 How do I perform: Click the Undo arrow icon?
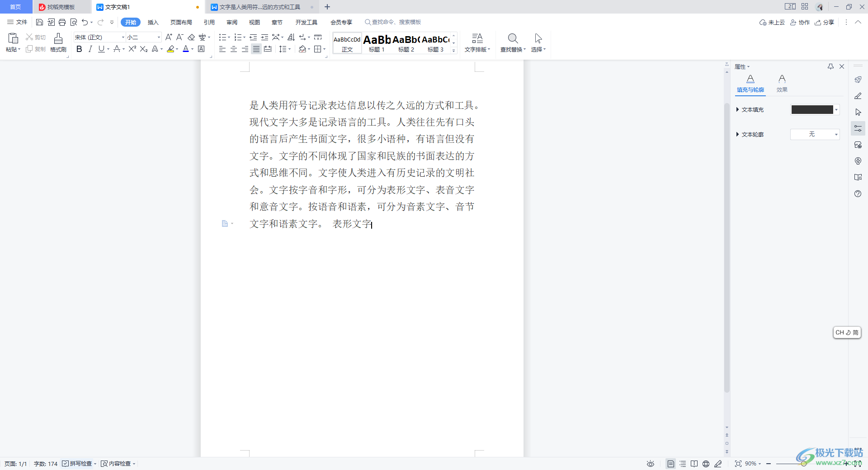point(85,22)
